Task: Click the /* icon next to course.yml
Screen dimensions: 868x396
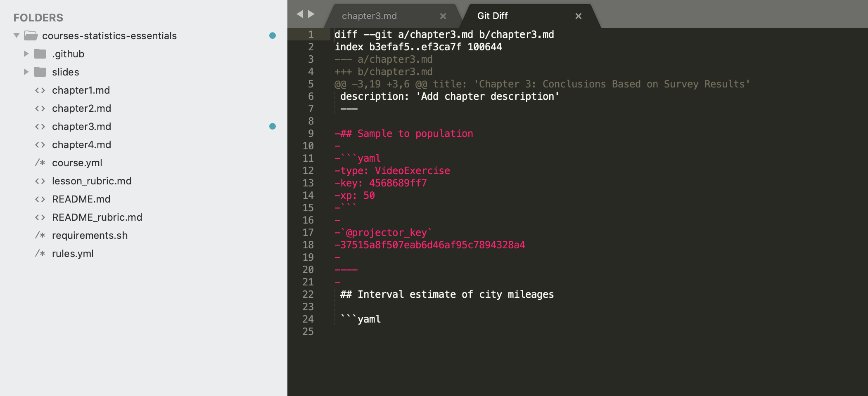Action: [x=40, y=163]
